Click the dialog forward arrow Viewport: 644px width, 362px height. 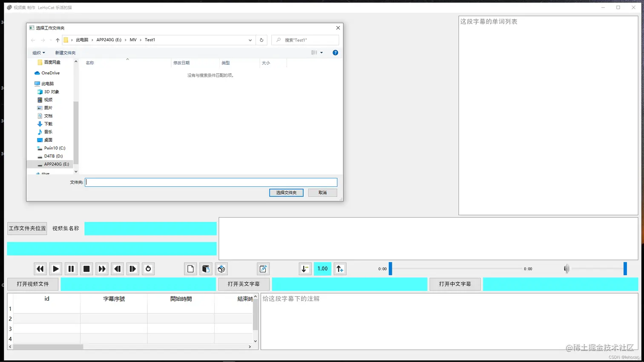[43, 40]
